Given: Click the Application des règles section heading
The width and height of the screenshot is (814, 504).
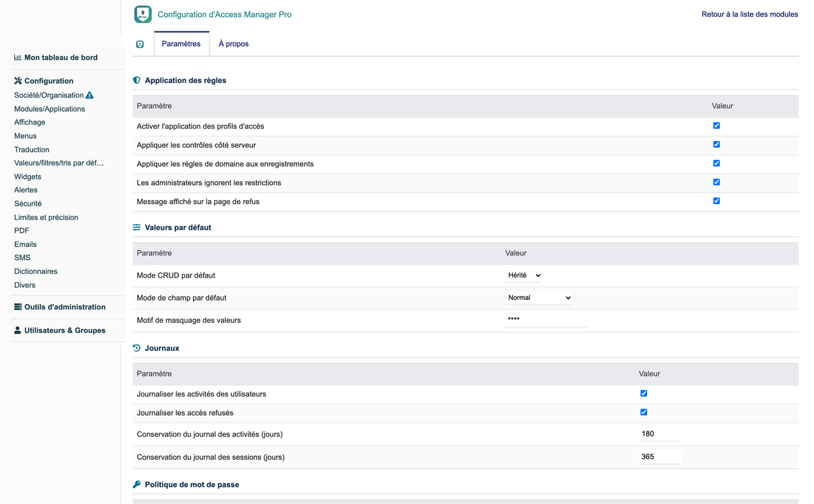Looking at the screenshot, I should (186, 80).
